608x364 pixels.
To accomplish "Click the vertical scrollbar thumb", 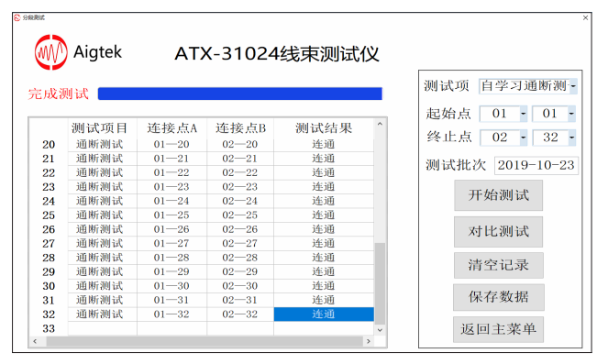I will pyautogui.click(x=380, y=283).
